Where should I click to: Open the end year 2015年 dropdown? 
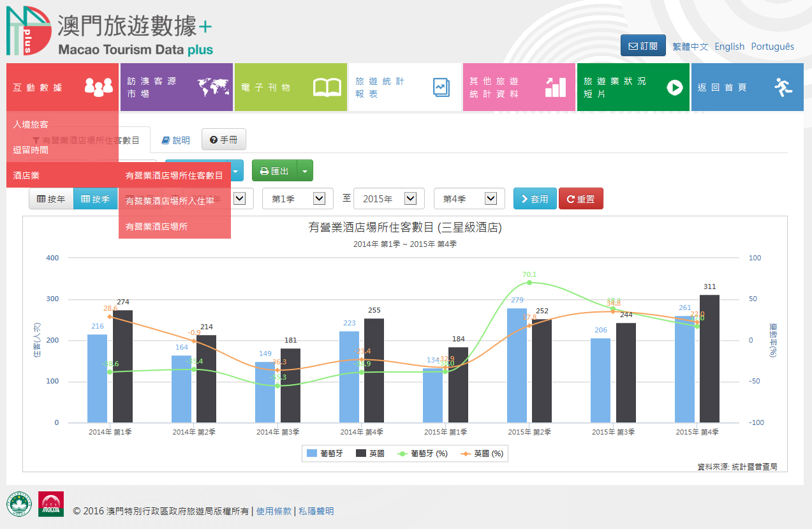(x=385, y=199)
